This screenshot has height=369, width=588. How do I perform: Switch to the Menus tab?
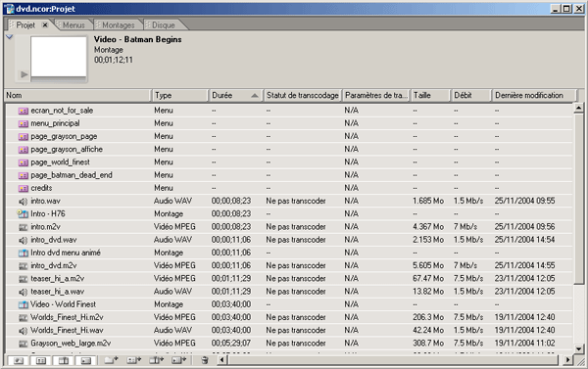[x=73, y=25]
